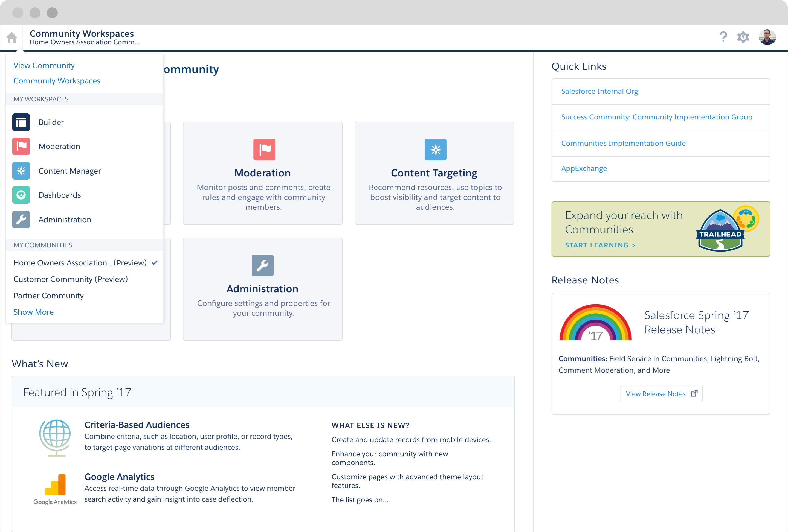Click Salesforce Spring '17 Release Notes title

click(x=696, y=322)
